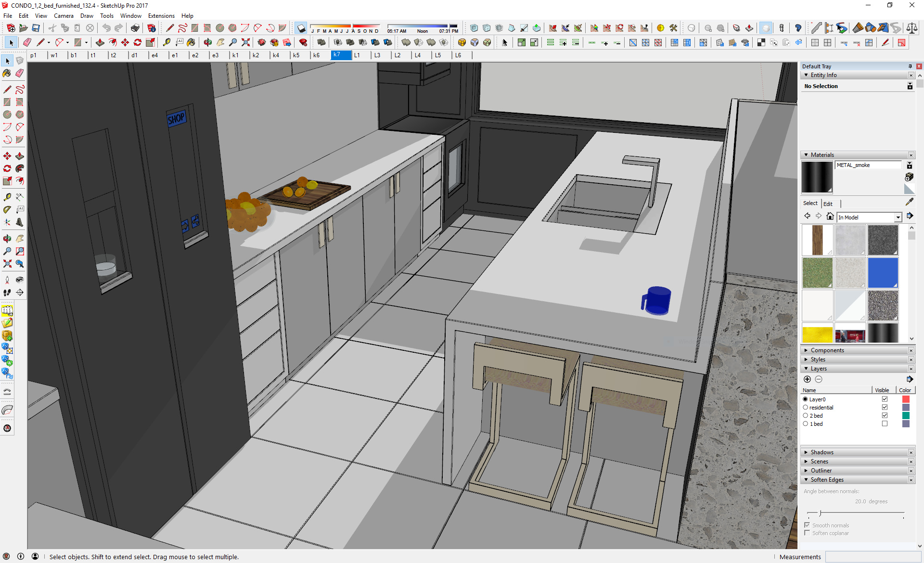Enable visibility for the 1 bed layer
Screen dimensions: 924x563
885,423
